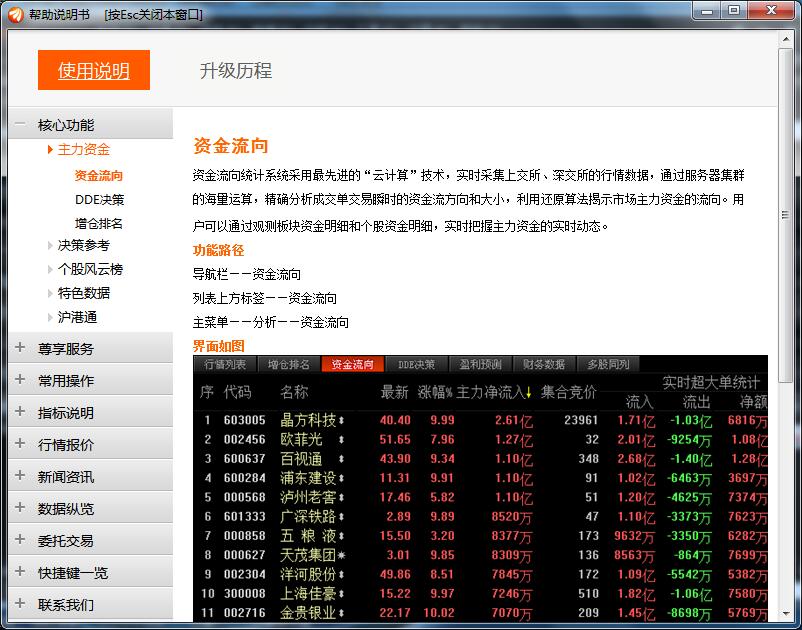This screenshot has height=630, width=802.
Task: Click the 增仓排名 tab in the embedded image
Action: [289, 365]
